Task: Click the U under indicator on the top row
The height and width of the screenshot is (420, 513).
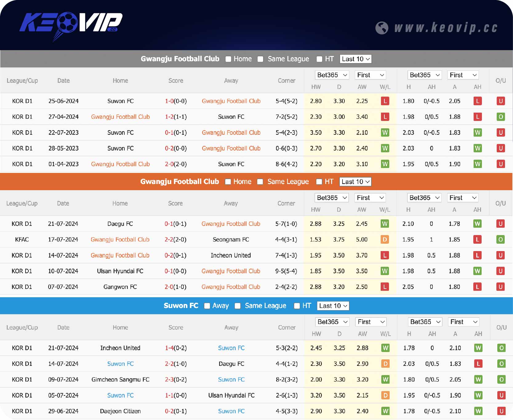Action: pos(501,101)
